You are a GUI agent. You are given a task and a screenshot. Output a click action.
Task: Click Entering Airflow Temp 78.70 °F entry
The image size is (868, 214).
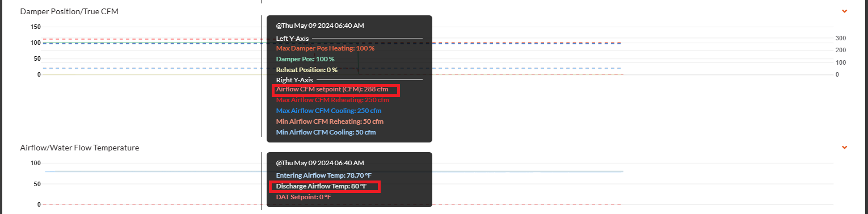point(323,175)
